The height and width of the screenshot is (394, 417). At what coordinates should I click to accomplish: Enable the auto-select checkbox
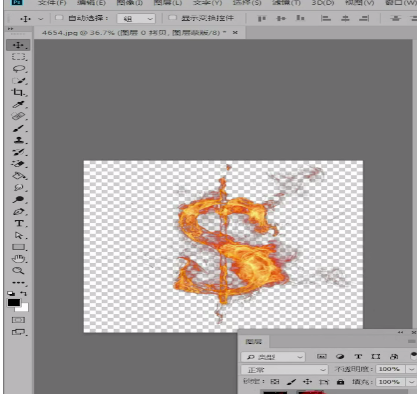pyautogui.click(x=59, y=18)
